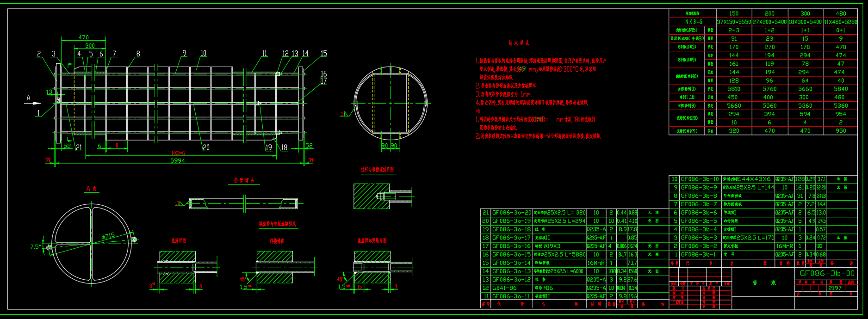Click part callout number 20 below the bundle
This screenshot has width=868, height=319.
pyautogui.click(x=206, y=147)
